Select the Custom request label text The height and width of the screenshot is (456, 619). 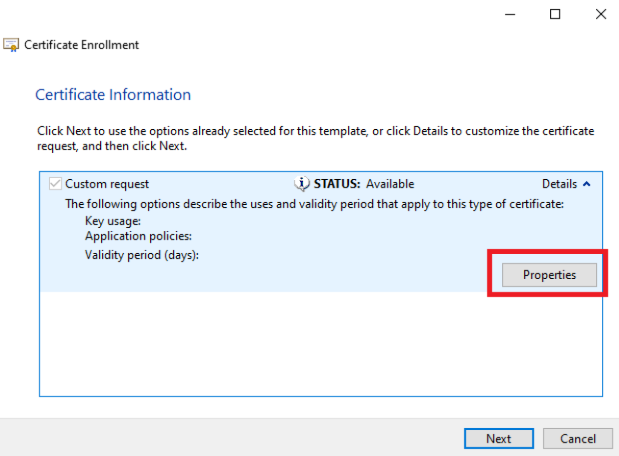coord(107,184)
